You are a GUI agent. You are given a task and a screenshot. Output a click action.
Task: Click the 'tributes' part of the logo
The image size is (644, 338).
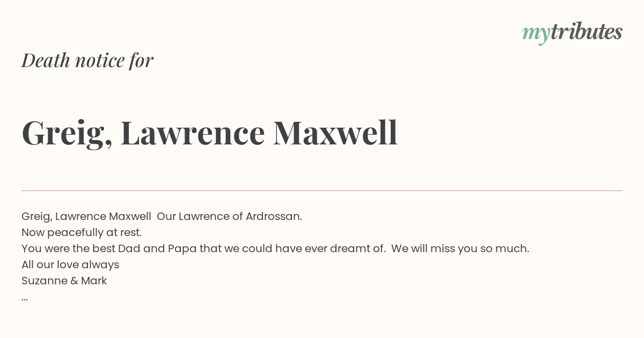click(587, 32)
